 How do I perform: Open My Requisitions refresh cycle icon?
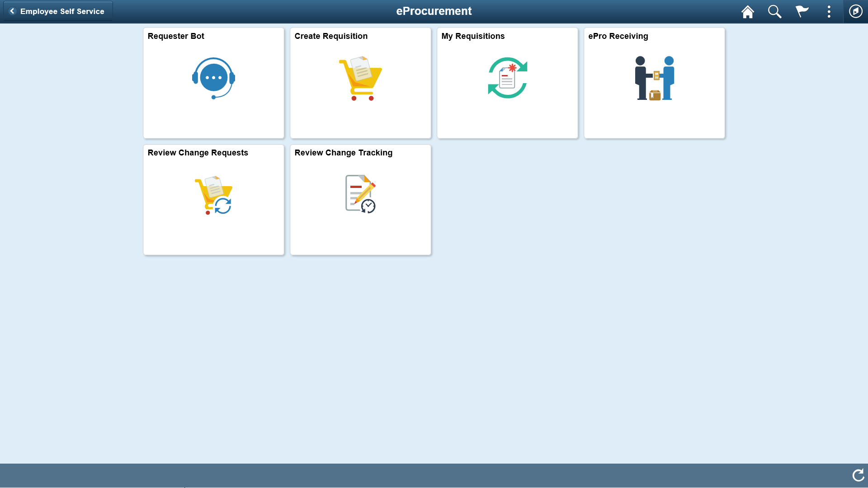pos(507,78)
